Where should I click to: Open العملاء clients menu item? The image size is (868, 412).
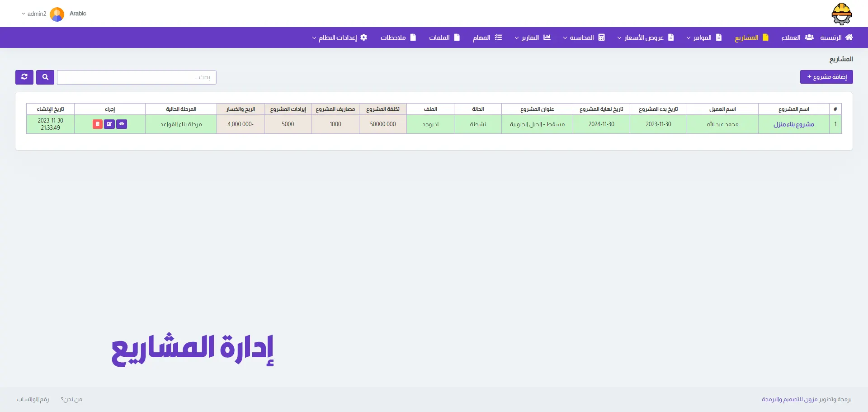click(x=797, y=38)
